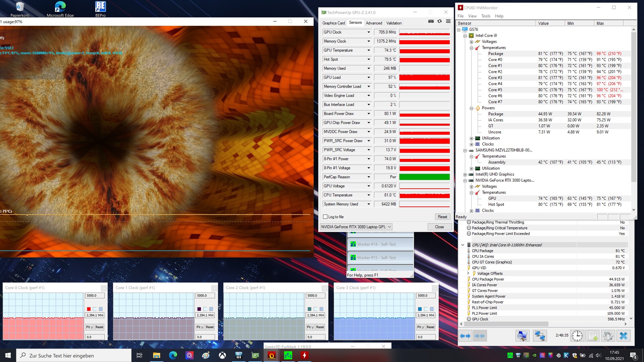Click the Reset button in GPU-Z

tap(442, 217)
